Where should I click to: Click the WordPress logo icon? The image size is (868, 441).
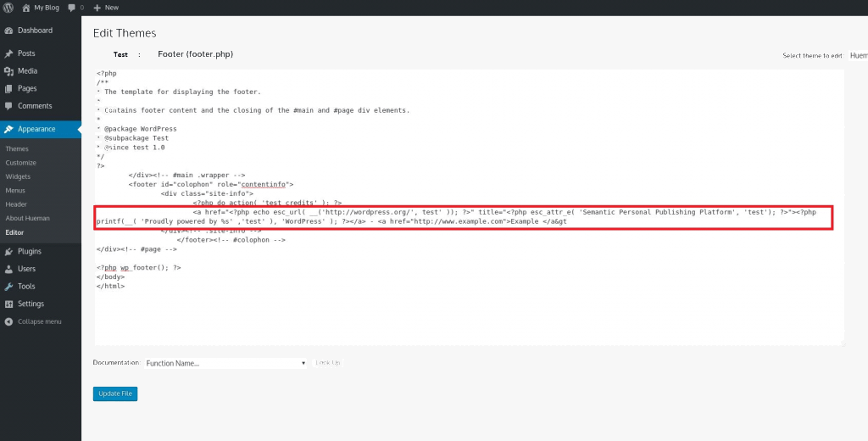[x=8, y=7]
